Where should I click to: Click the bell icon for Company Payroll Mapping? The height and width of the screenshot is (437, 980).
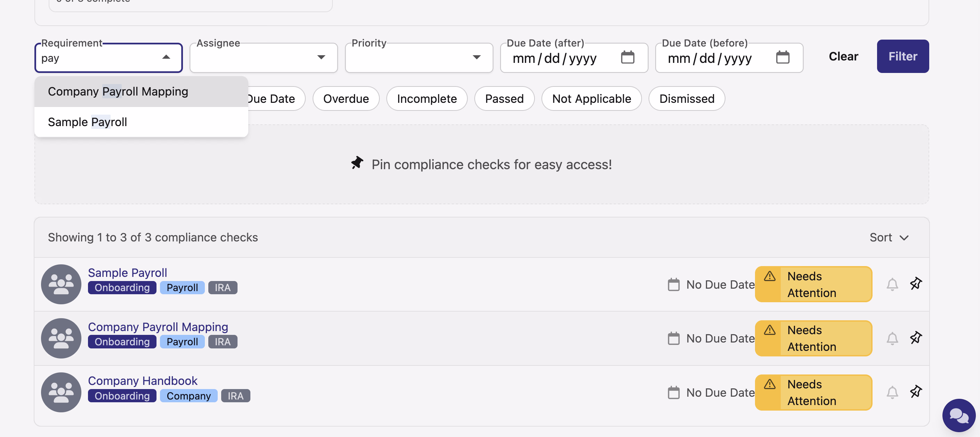pyautogui.click(x=892, y=338)
